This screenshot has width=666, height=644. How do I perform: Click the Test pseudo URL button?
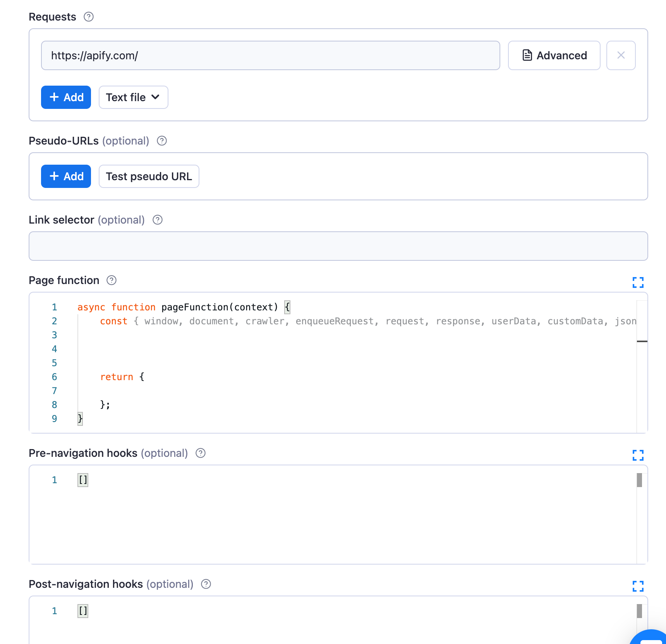(x=149, y=176)
